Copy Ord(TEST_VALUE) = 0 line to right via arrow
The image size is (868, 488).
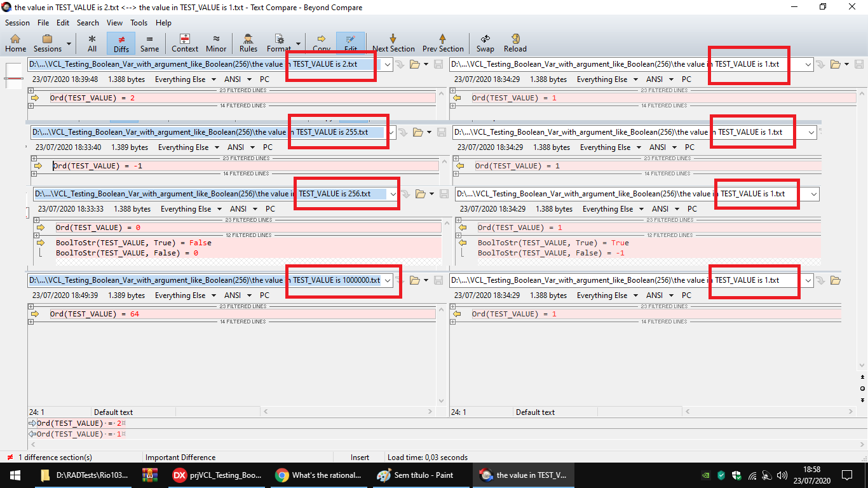pos(41,227)
